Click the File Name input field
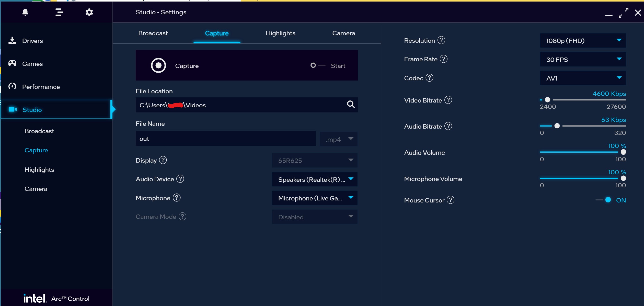Screen dimensions: 644x306 [x=225, y=139]
